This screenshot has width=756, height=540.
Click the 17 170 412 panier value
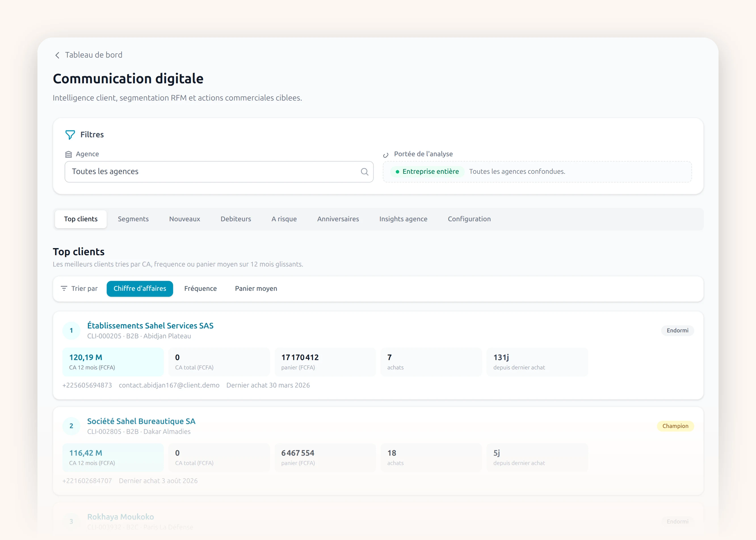point(300,357)
